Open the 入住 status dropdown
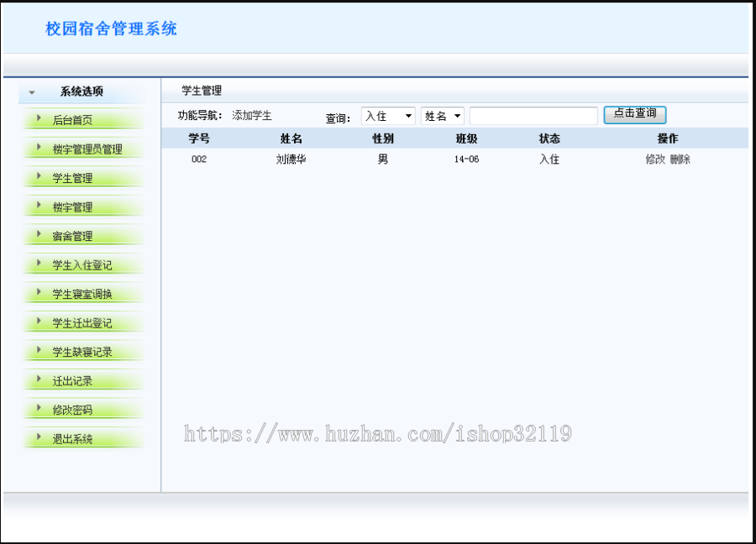756x544 pixels. point(388,115)
